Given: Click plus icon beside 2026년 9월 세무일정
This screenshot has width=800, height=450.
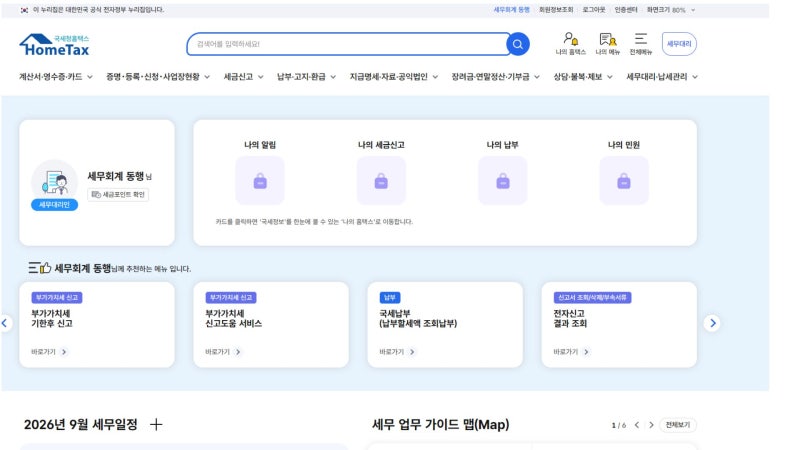Looking at the screenshot, I should click(x=156, y=424).
